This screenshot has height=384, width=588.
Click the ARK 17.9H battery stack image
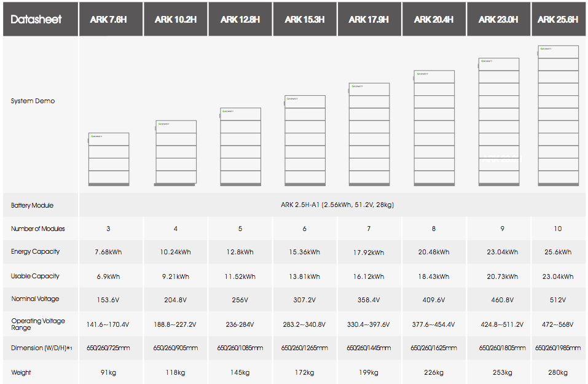click(369, 134)
